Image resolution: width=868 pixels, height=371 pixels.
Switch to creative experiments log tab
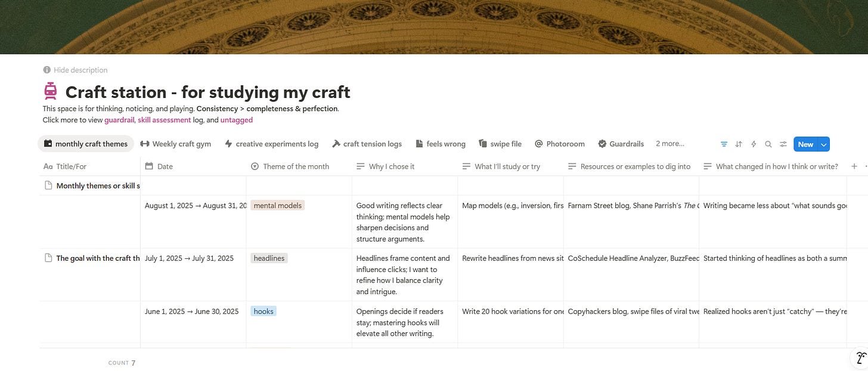click(271, 144)
